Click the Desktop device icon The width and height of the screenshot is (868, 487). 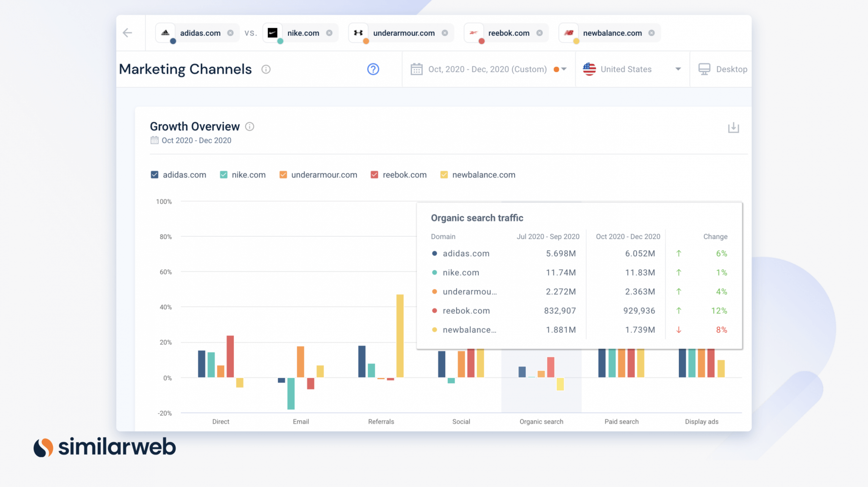pos(705,69)
